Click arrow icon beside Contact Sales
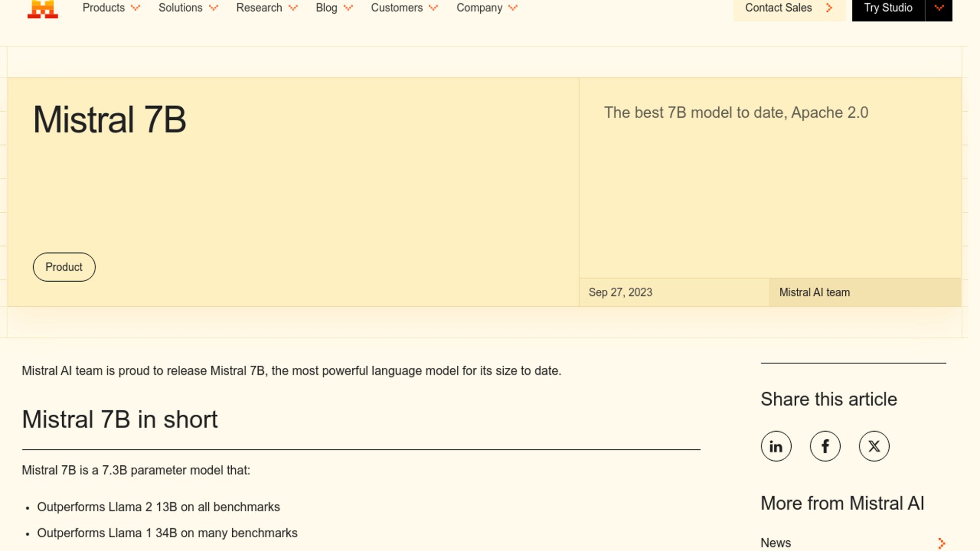Screen dimensions: 980x551 coord(829,8)
